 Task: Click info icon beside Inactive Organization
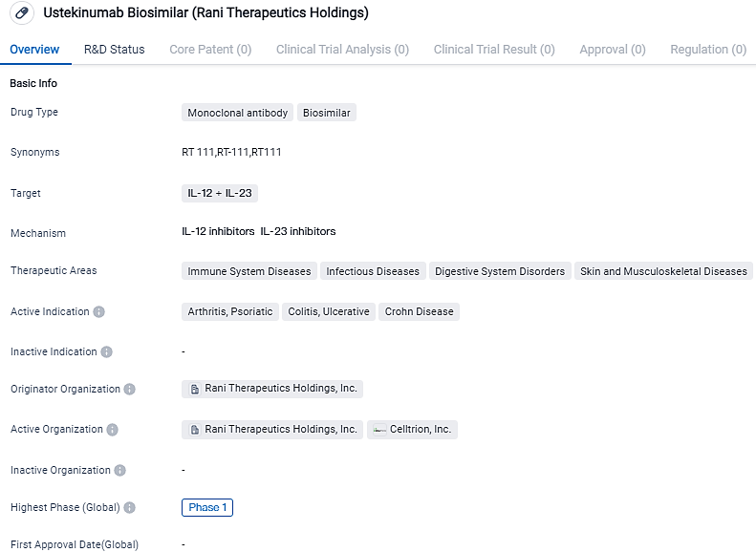pyautogui.click(x=120, y=471)
